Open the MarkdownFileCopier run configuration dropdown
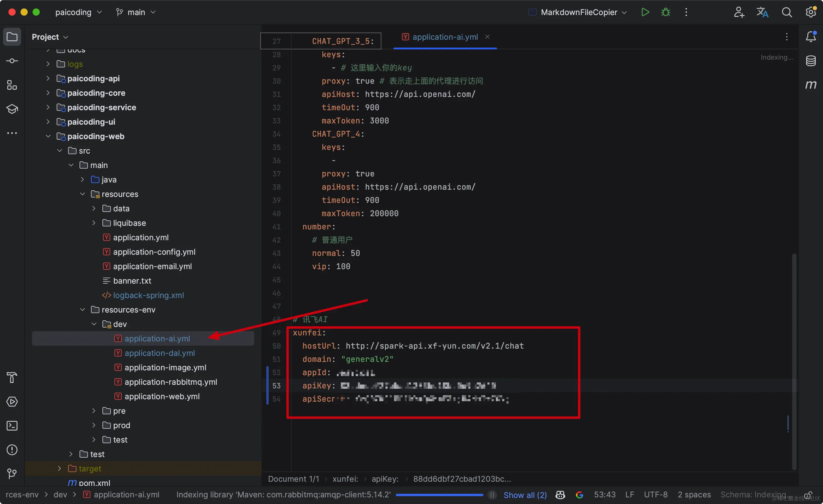 tap(578, 12)
